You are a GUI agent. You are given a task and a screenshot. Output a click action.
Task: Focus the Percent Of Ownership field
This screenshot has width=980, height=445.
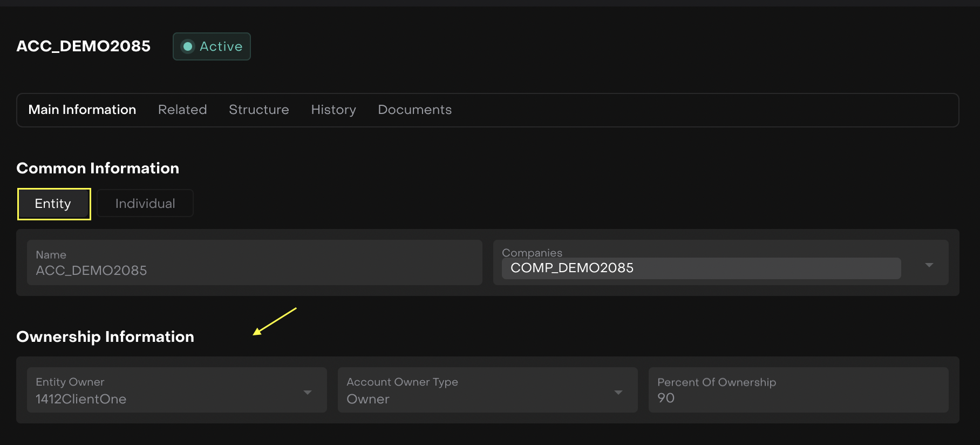[798, 390]
